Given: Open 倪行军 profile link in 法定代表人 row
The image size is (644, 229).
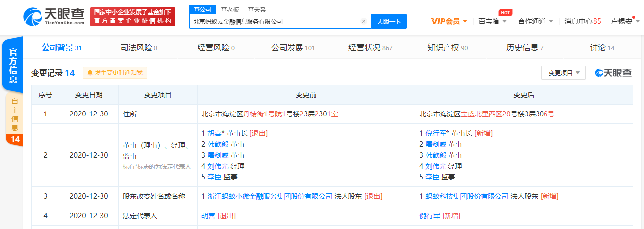Looking at the screenshot, I should [430, 216].
